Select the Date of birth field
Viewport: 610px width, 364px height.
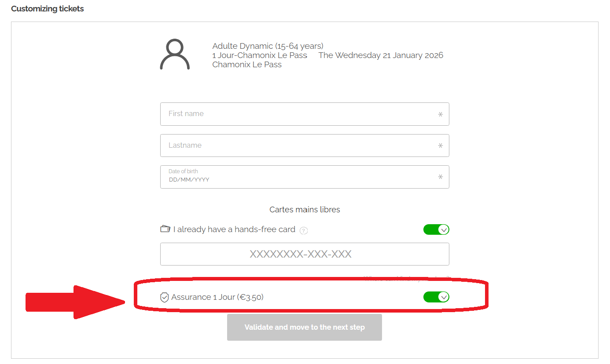coord(299,177)
